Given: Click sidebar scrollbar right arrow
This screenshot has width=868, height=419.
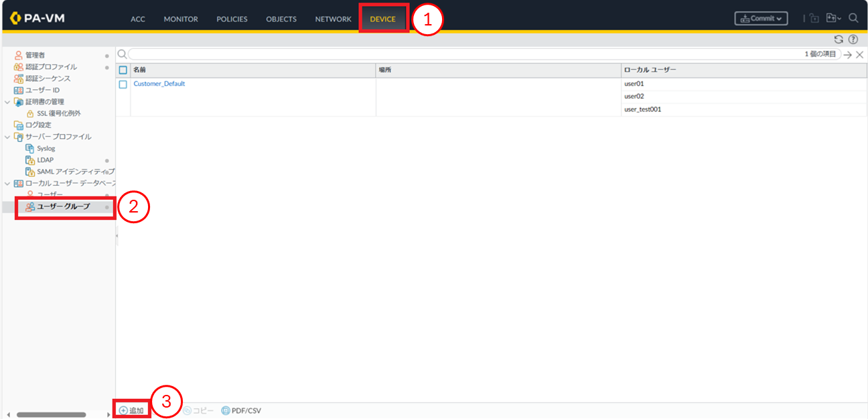Looking at the screenshot, I should click(x=109, y=415).
